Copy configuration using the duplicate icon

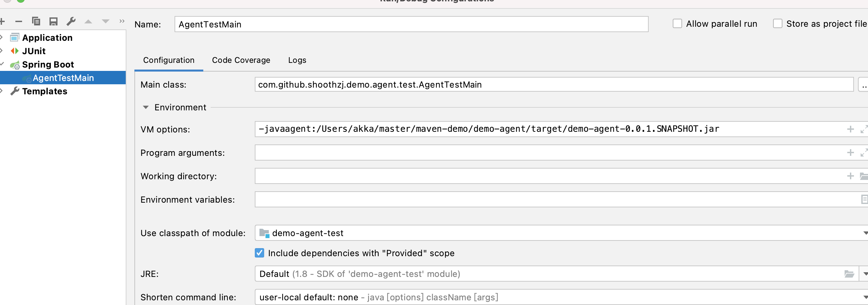click(36, 21)
